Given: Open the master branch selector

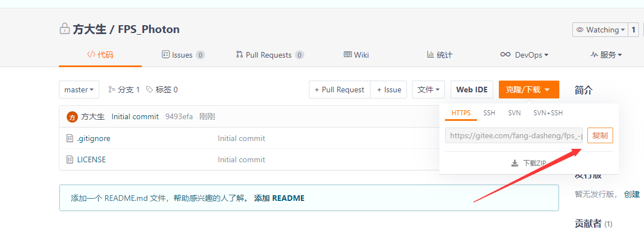Looking at the screenshot, I should [x=79, y=90].
